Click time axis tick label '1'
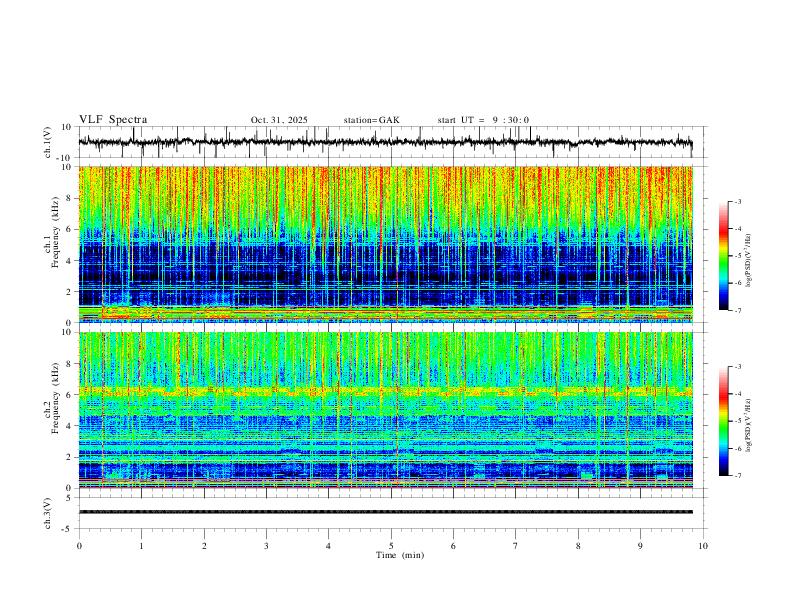Viewport: 792px width, 612px height. (x=142, y=546)
